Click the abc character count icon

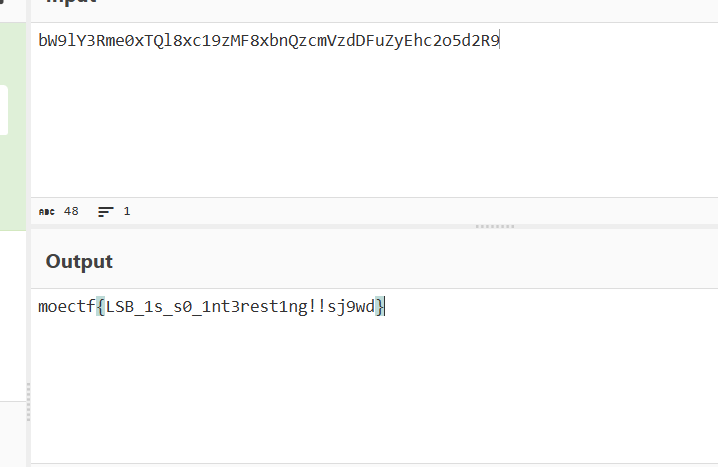(45, 212)
